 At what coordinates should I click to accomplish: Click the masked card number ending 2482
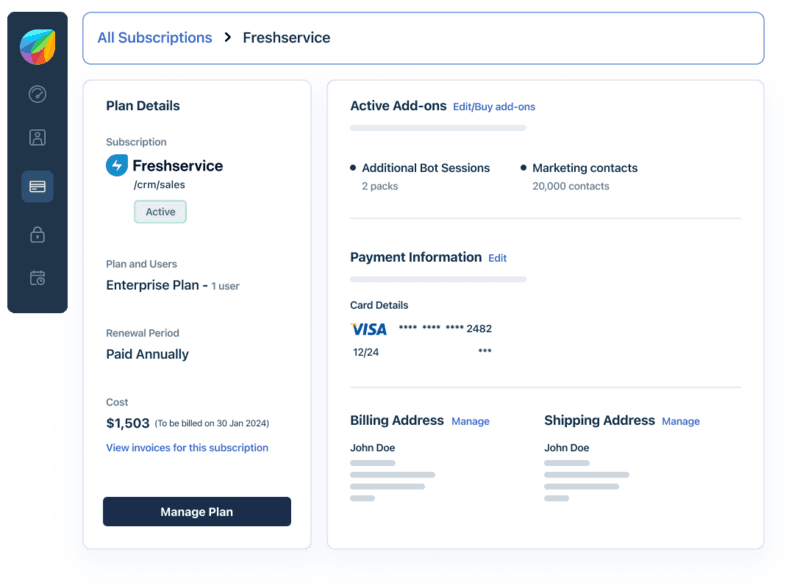tap(445, 328)
